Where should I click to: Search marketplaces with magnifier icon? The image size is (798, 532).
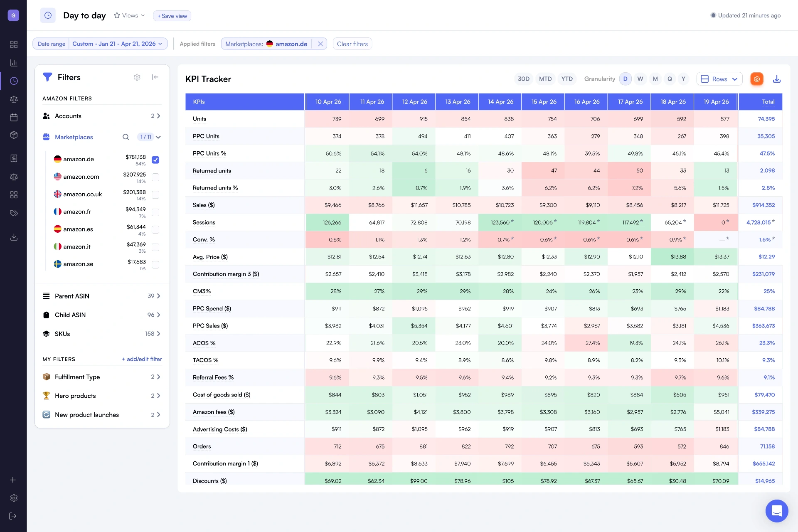point(126,137)
